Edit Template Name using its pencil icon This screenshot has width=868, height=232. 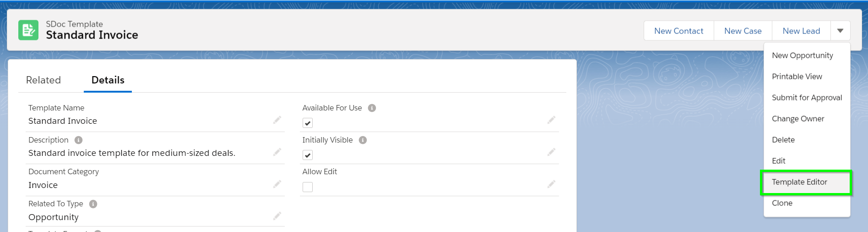click(277, 120)
